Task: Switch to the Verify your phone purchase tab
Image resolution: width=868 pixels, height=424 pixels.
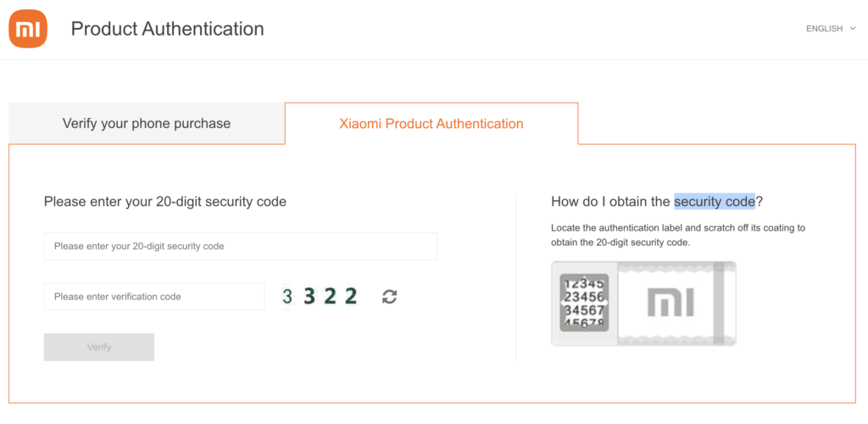Action: click(x=147, y=124)
